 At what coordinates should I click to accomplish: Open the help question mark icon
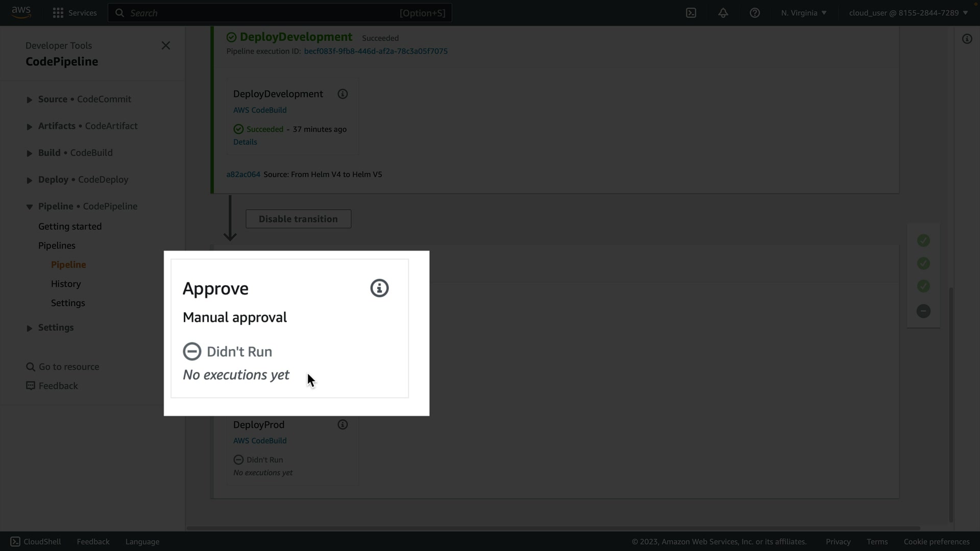click(754, 13)
